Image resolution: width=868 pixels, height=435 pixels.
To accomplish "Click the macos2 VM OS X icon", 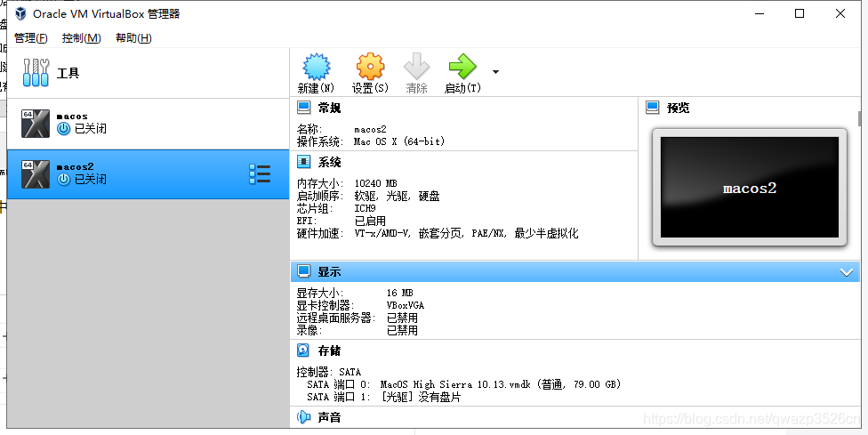I will pyautogui.click(x=36, y=174).
